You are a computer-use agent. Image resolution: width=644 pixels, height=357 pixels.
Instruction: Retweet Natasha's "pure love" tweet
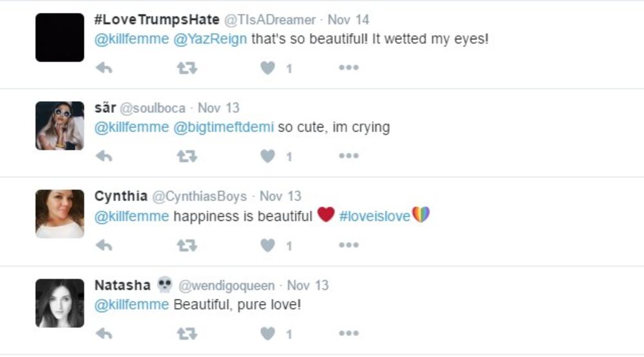click(x=187, y=333)
